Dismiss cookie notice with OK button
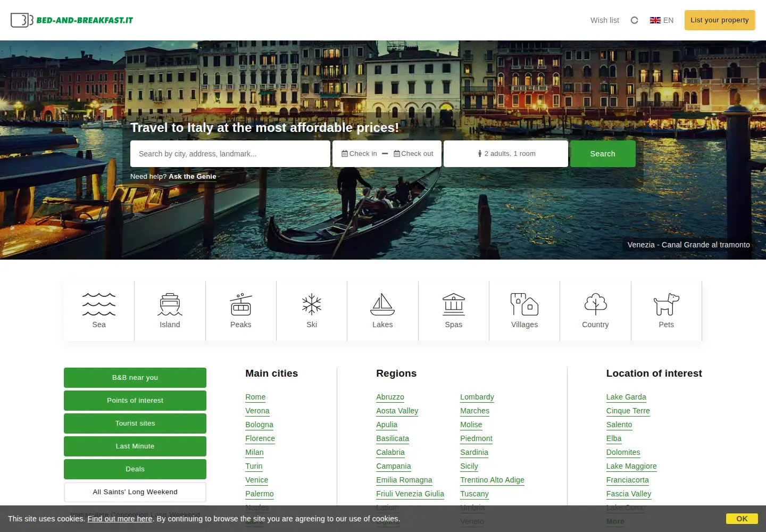 click(742, 519)
